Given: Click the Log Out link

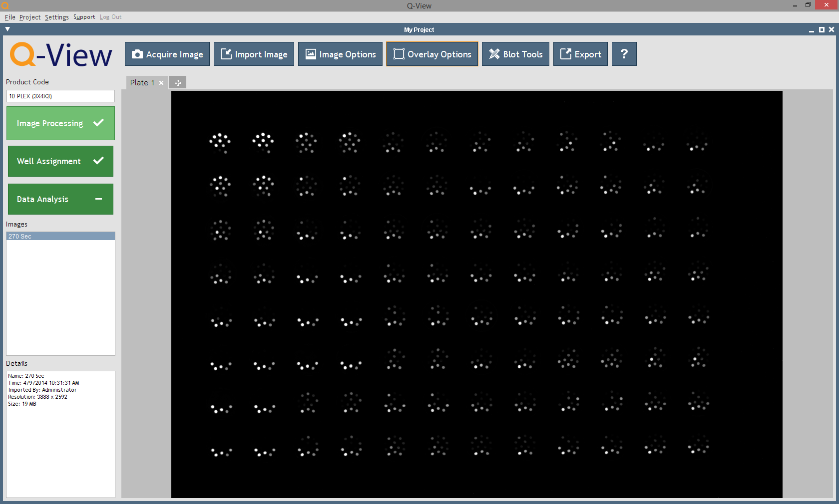Looking at the screenshot, I should click(x=110, y=17).
